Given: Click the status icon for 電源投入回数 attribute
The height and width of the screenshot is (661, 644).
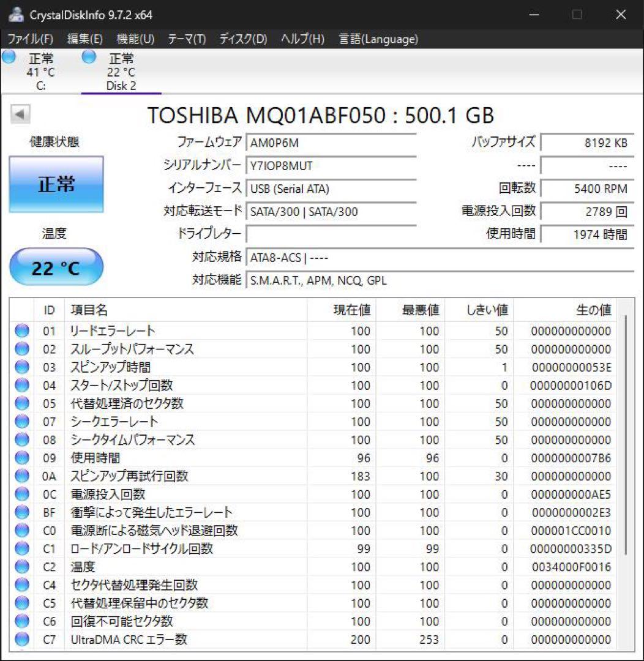Looking at the screenshot, I should tap(21, 495).
